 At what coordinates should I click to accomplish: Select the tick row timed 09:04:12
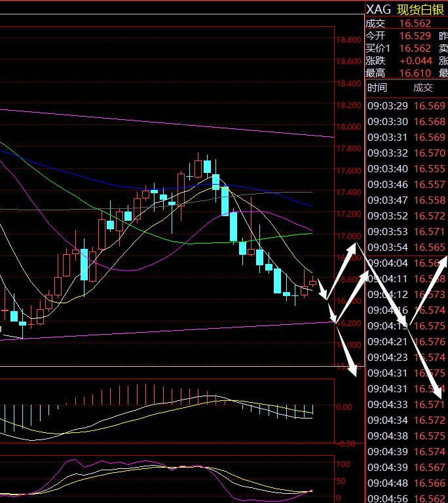click(x=407, y=295)
